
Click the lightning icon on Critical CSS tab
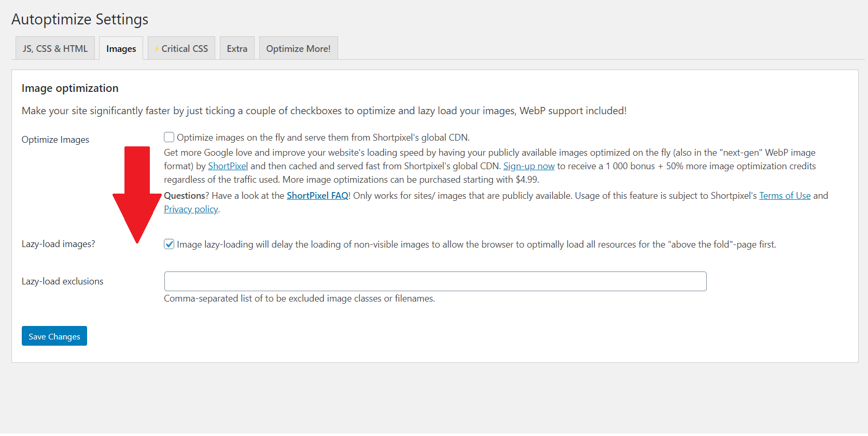tap(156, 48)
